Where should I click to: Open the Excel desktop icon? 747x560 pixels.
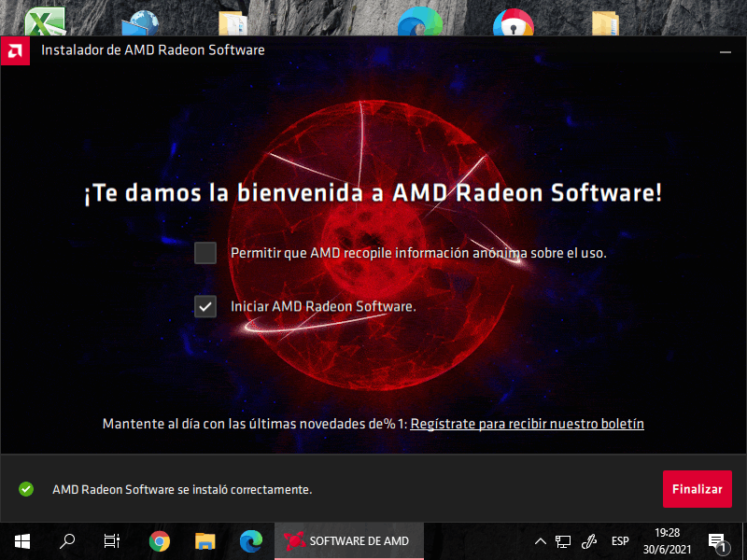click(x=45, y=22)
